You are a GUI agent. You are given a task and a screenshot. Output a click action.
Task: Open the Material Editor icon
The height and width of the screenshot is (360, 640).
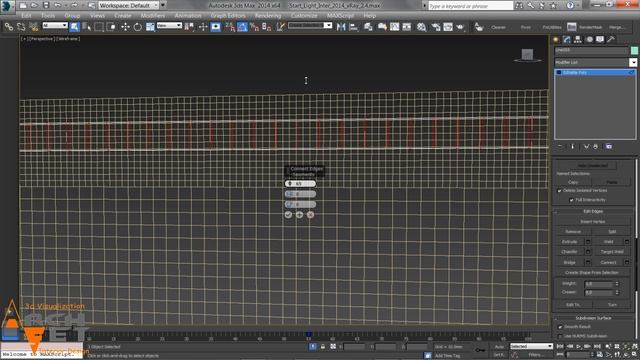421,27
